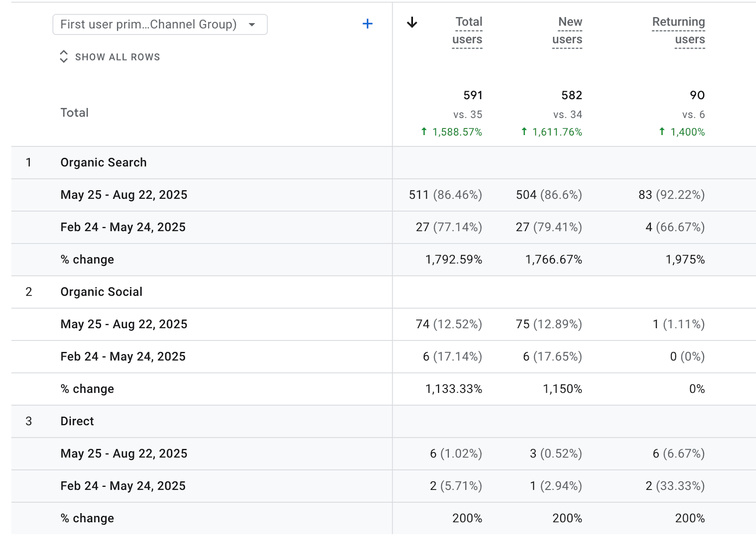
Task: Click the 83 (92.22%) returning users cell
Action: 671,195
